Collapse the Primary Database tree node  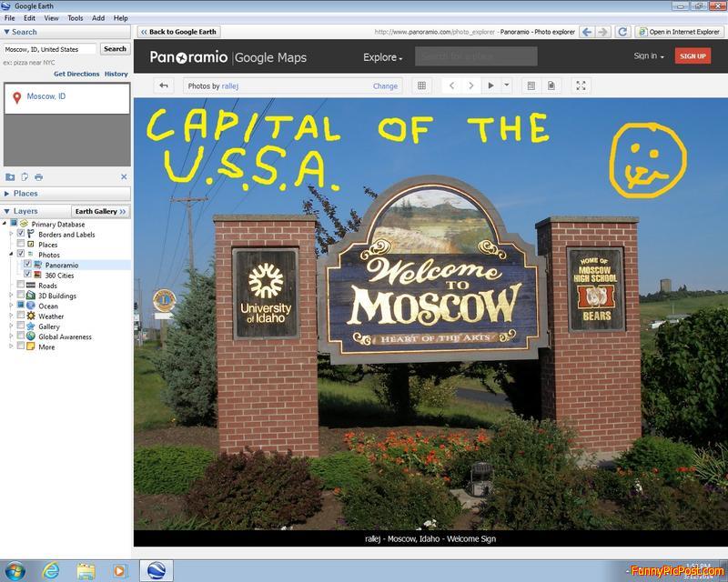point(5,223)
